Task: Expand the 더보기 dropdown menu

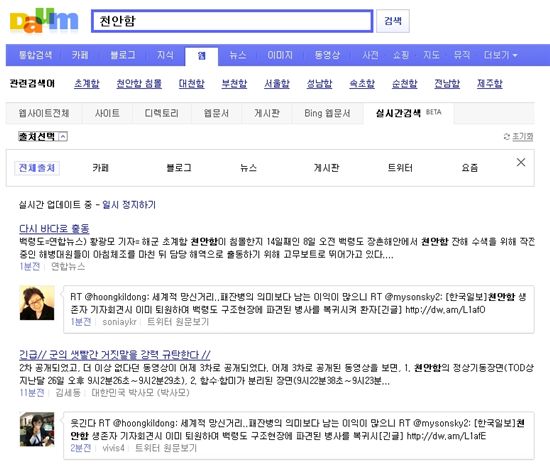Action: (500, 55)
